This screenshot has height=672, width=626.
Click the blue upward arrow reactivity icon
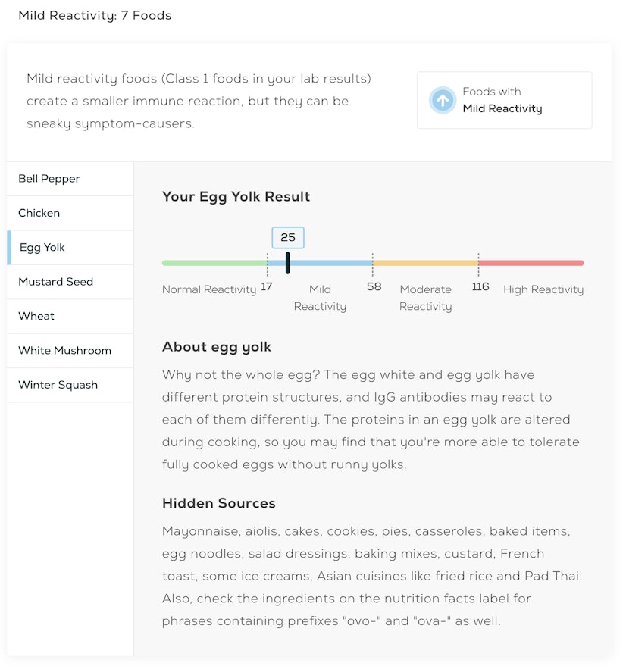(x=443, y=100)
